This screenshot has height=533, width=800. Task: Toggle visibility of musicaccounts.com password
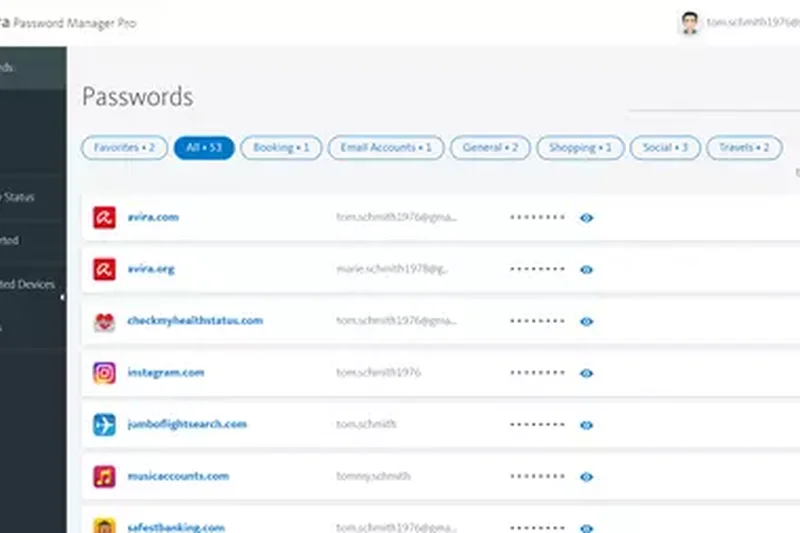(586, 476)
